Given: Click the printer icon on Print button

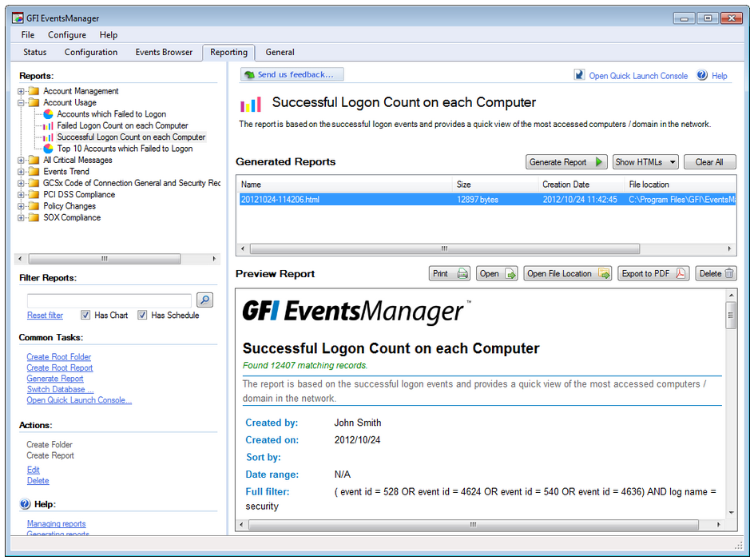Looking at the screenshot, I should click(462, 274).
